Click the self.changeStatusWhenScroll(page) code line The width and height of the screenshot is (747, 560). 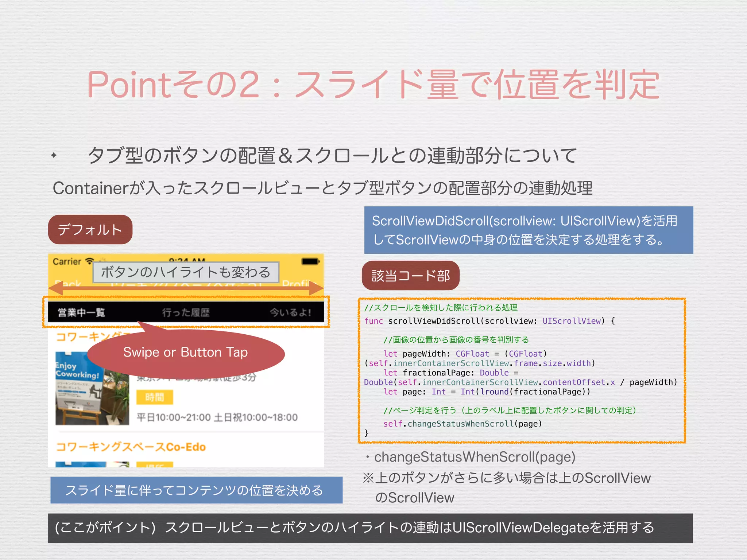pyautogui.click(x=462, y=424)
